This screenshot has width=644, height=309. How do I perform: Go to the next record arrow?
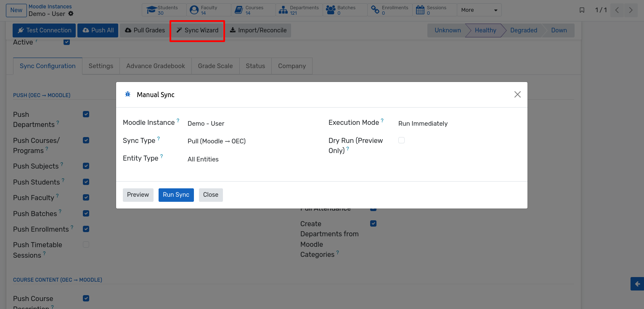(x=631, y=10)
